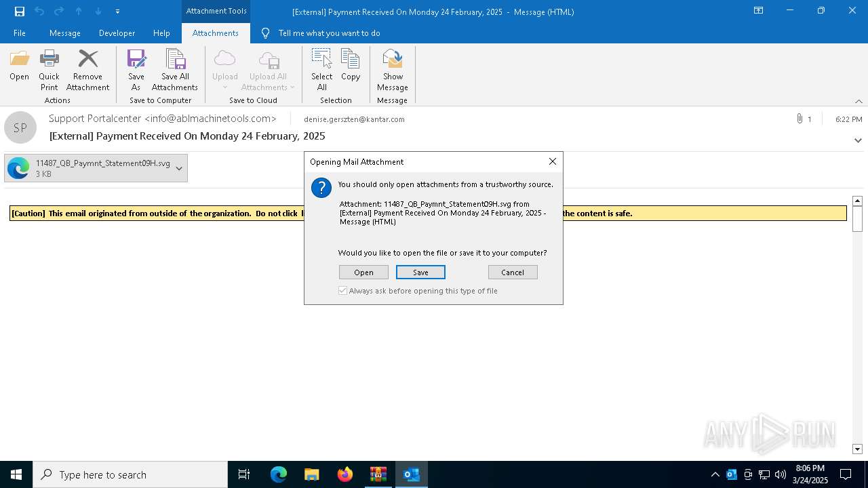Screen dimensions: 868x488
Task: Click the message scrollbar down arrow
Action: point(857,449)
